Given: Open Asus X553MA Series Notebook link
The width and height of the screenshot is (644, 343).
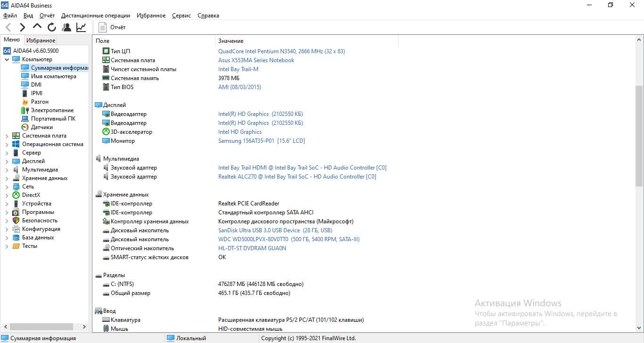Looking at the screenshot, I should pyautogui.click(x=256, y=60).
